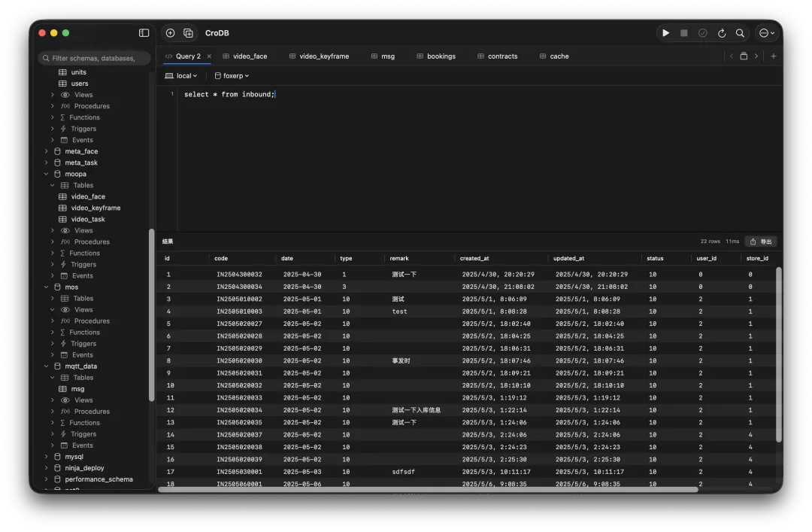Focus the filter schemas search field
The height and width of the screenshot is (532, 812).
(x=94, y=58)
